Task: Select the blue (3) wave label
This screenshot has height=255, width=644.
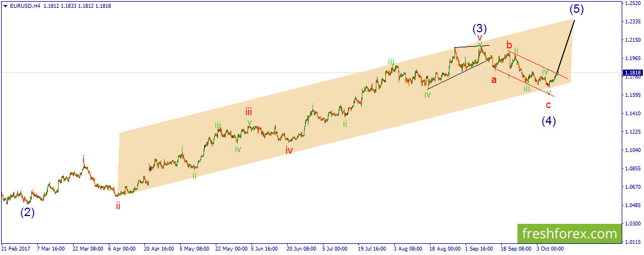Action: coord(480,28)
